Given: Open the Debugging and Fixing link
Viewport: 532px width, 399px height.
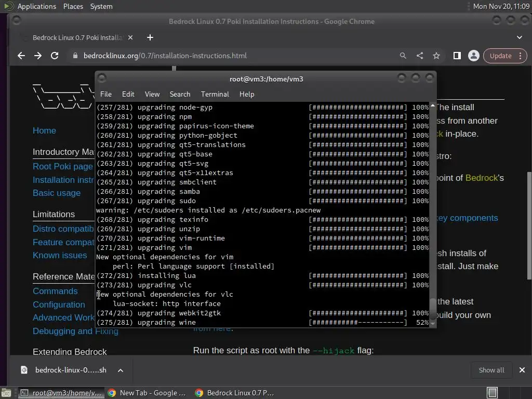Looking at the screenshot, I should coord(75,331).
